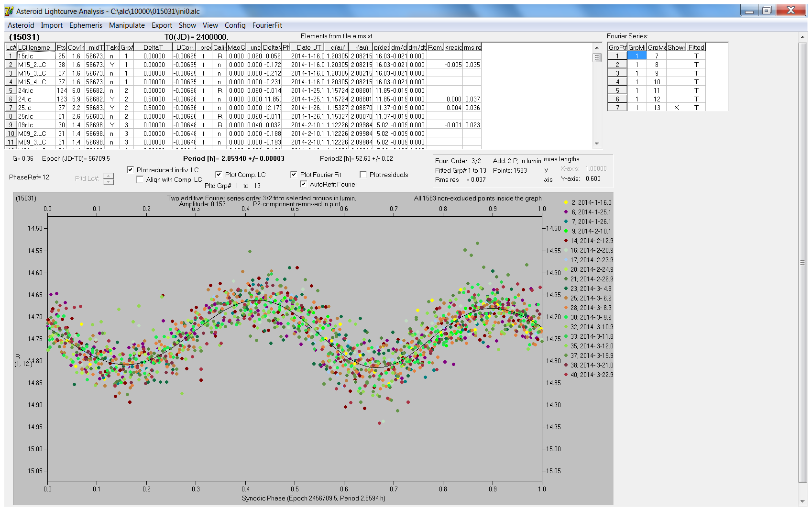This screenshot has width=812, height=511.
Task: Open the View menu
Action: click(210, 25)
